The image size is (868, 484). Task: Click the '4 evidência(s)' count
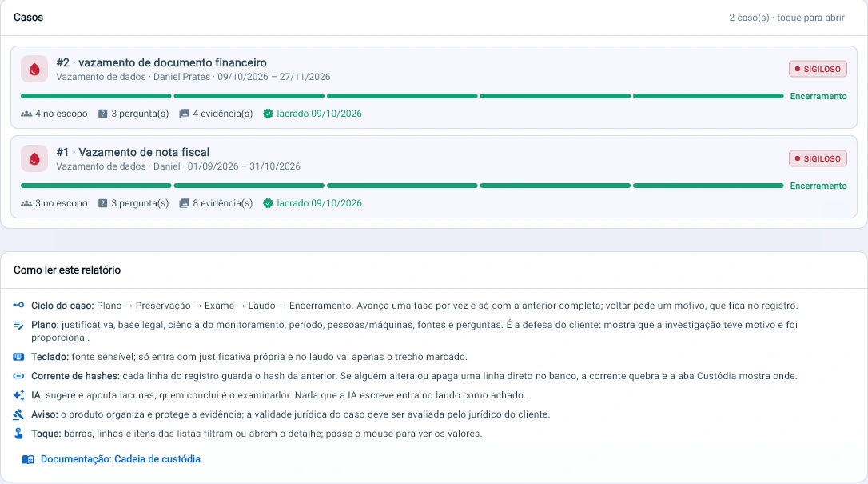click(222, 114)
